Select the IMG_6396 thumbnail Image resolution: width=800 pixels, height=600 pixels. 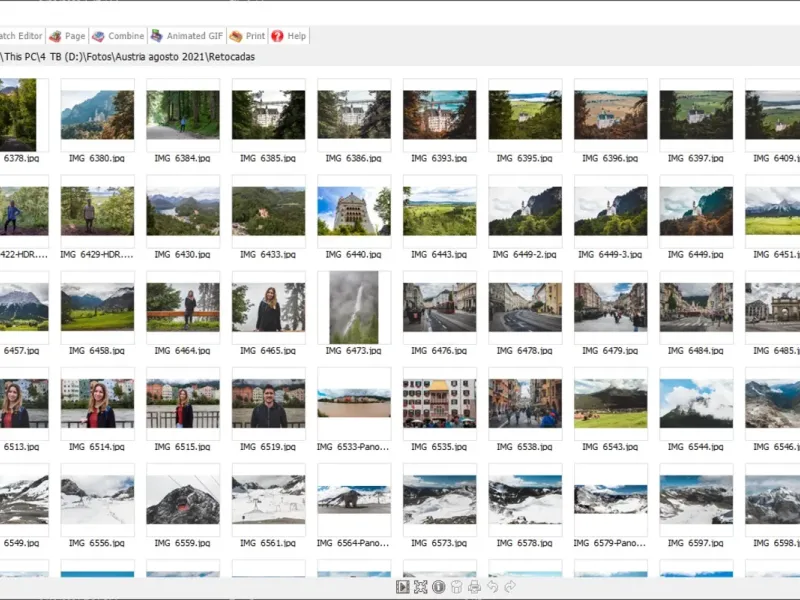[611, 115]
